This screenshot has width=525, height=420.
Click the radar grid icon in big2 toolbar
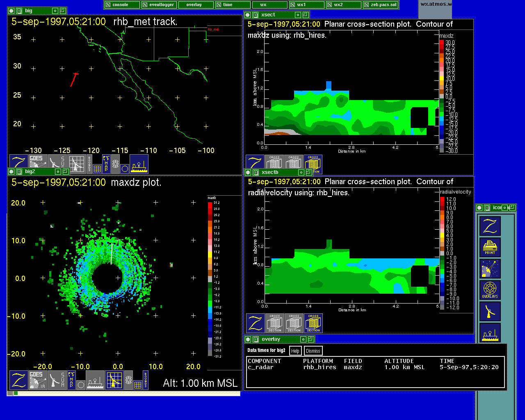pyautogui.click(x=114, y=380)
